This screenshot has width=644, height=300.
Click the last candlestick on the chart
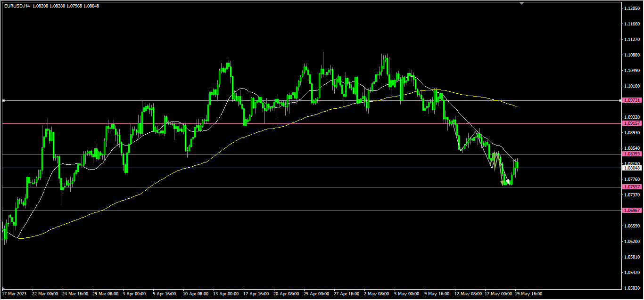click(517, 164)
